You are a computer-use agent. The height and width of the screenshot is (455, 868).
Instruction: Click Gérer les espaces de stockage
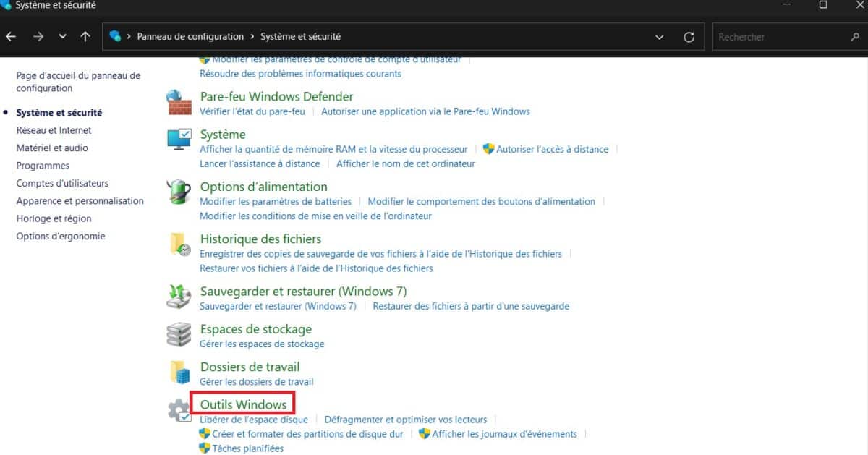pyautogui.click(x=262, y=344)
